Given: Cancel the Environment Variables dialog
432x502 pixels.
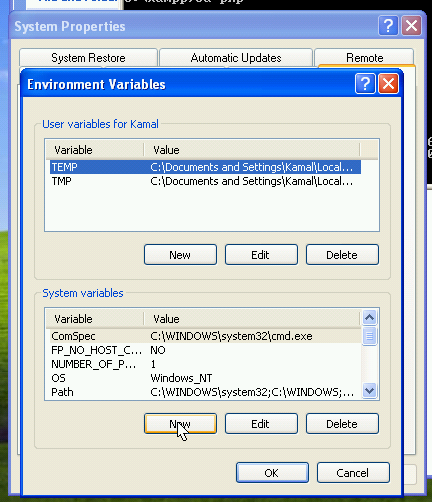Looking at the screenshot, I should pyautogui.click(x=353, y=473).
